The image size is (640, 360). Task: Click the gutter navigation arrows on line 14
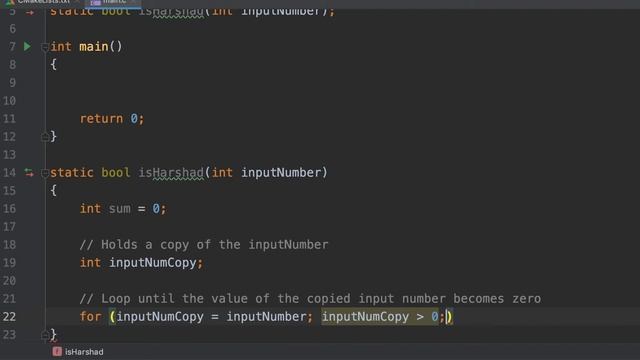point(29,173)
